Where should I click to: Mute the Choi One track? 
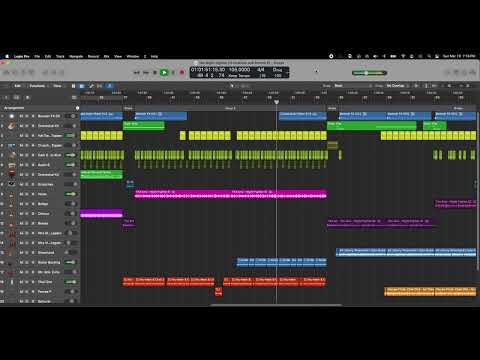pos(22,282)
